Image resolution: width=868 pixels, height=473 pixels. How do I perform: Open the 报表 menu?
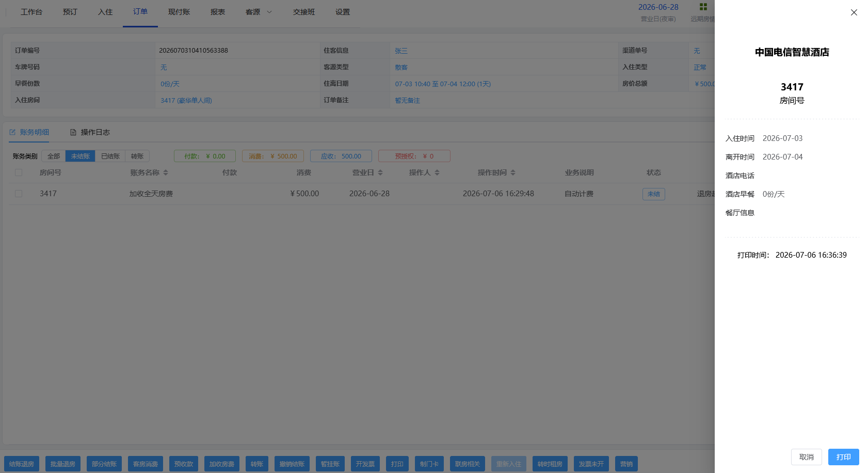coord(218,12)
